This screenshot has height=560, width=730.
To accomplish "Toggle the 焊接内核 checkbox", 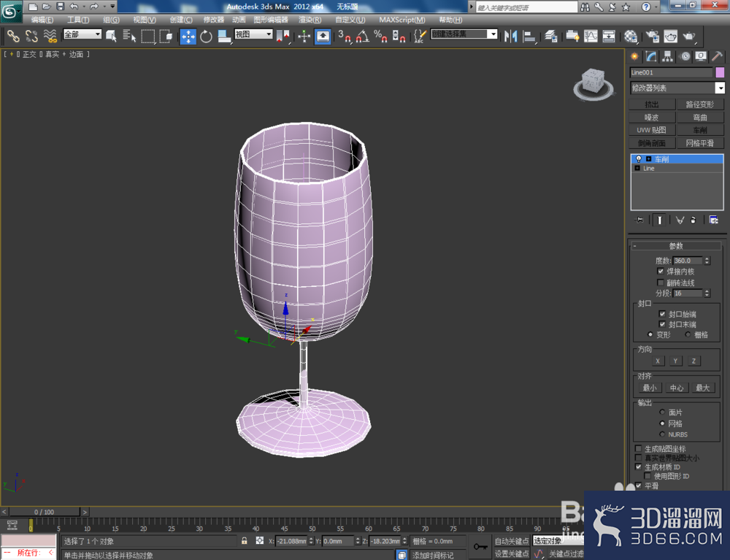I will [x=660, y=271].
